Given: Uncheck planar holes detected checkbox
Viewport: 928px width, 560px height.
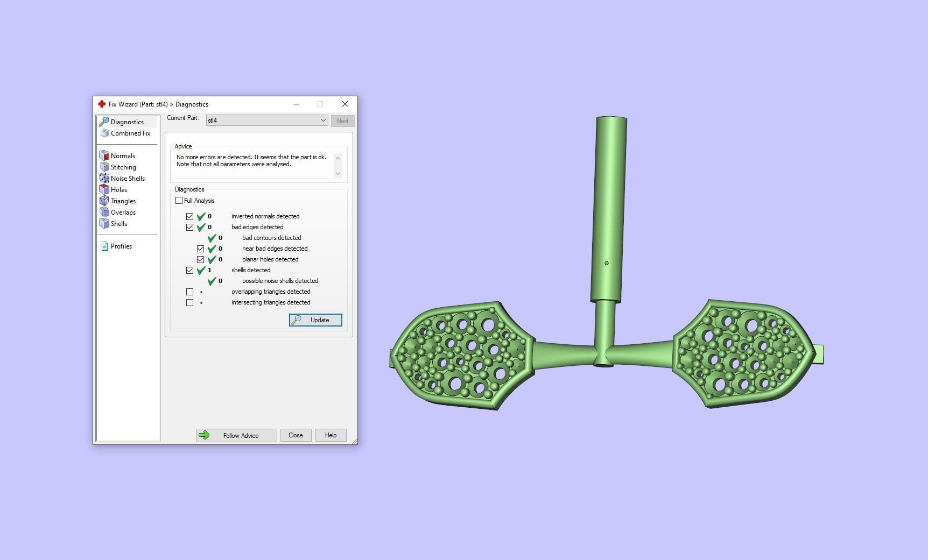Looking at the screenshot, I should coord(201,259).
